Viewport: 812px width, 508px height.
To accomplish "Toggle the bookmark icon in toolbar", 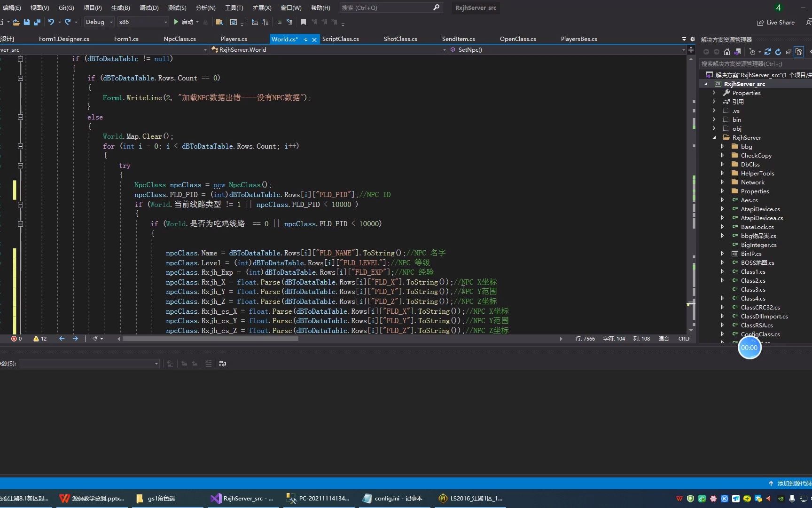I will (x=303, y=22).
